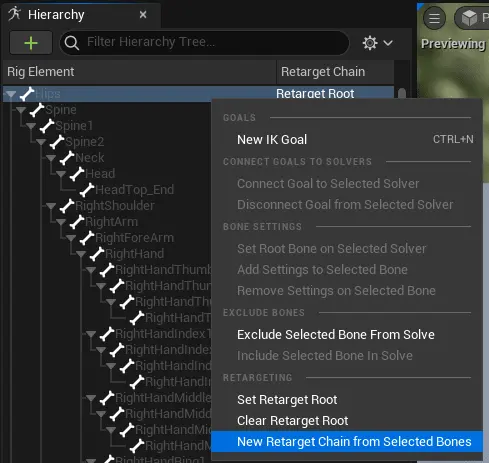
Task: Choose Exclude Selected Bone From Solve
Action: click(347, 335)
